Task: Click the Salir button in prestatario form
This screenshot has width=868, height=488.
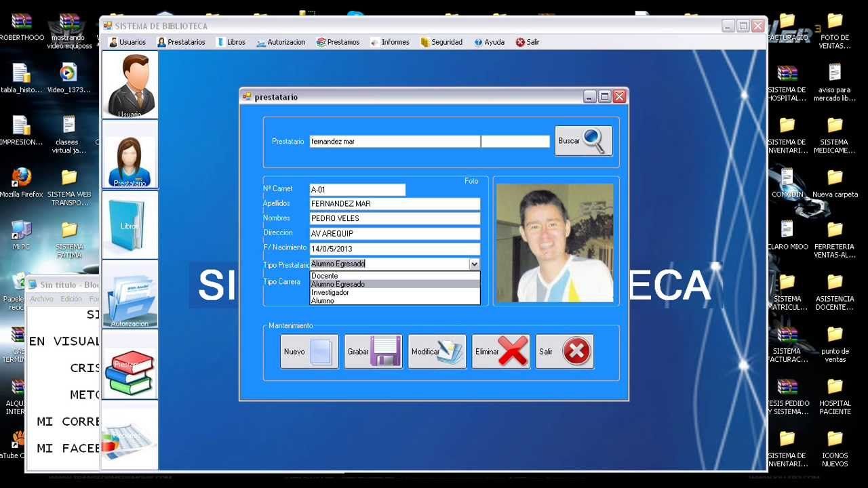Action: (565, 352)
